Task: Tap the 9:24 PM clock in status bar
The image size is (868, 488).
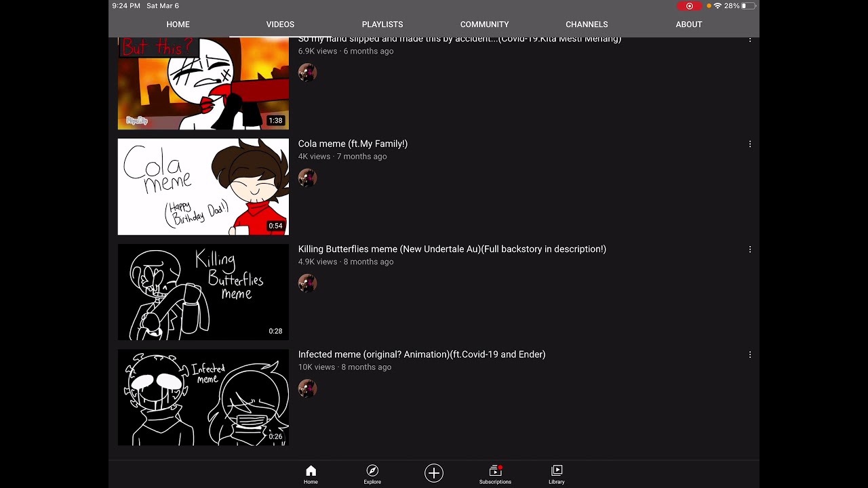Action: pos(126,6)
